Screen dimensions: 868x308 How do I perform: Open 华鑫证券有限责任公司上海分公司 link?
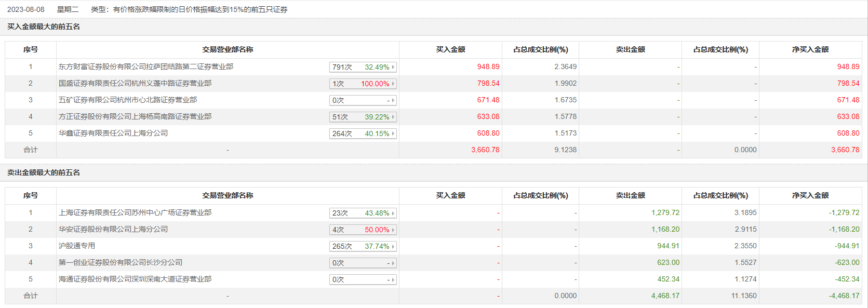click(x=113, y=133)
